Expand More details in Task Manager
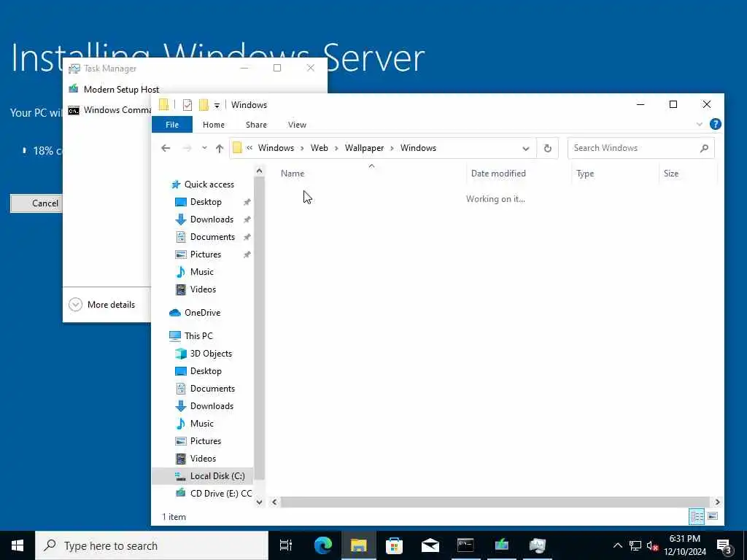The image size is (747, 560). click(102, 305)
